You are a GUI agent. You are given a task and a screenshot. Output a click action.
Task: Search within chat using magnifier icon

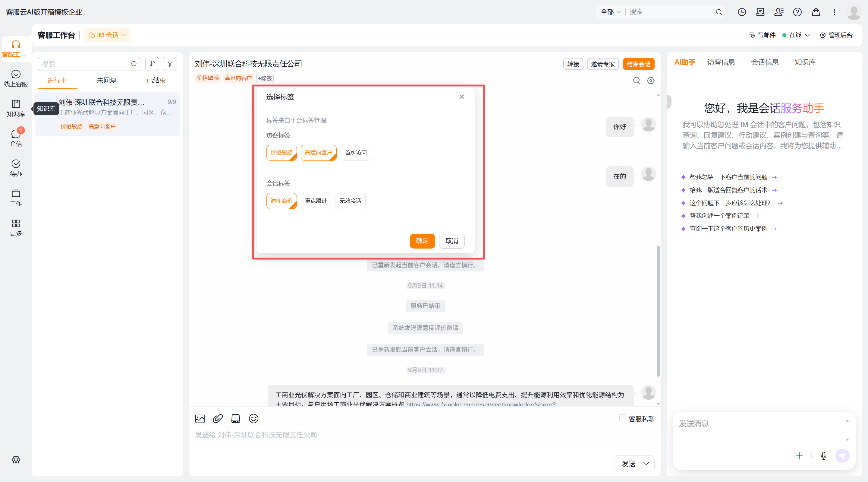tap(637, 81)
